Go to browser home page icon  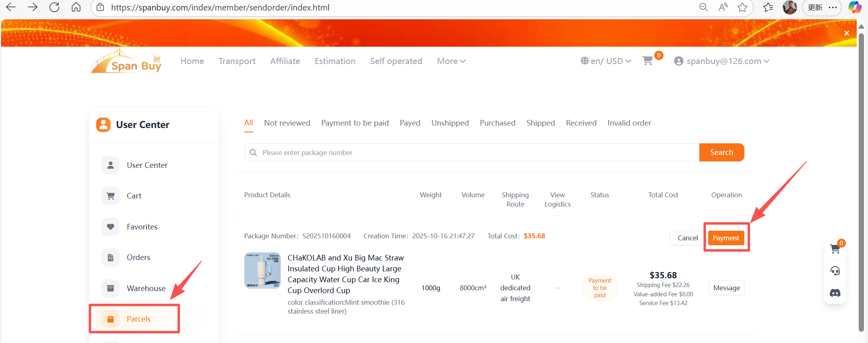point(76,7)
